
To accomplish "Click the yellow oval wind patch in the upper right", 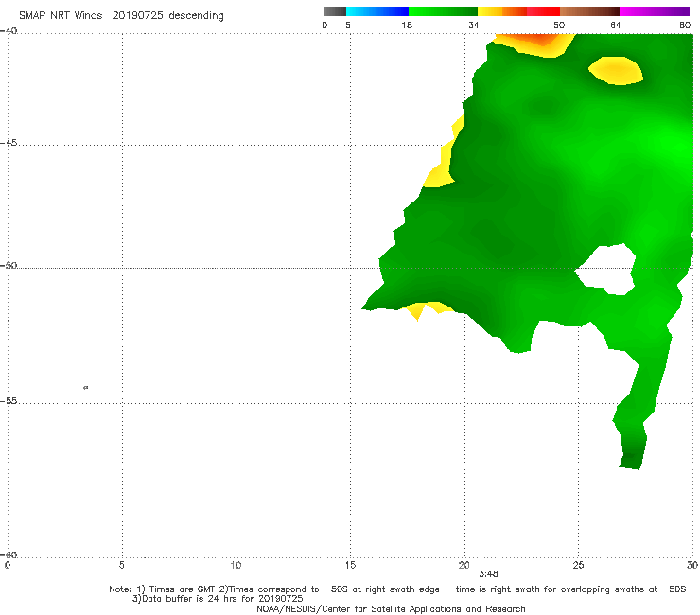I will [616, 71].
